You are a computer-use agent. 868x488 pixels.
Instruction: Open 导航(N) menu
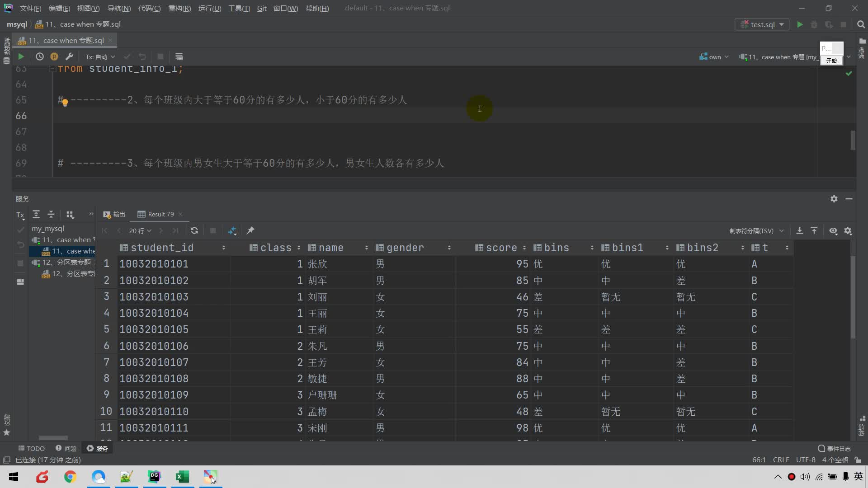pyautogui.click(x=119, y=8)
